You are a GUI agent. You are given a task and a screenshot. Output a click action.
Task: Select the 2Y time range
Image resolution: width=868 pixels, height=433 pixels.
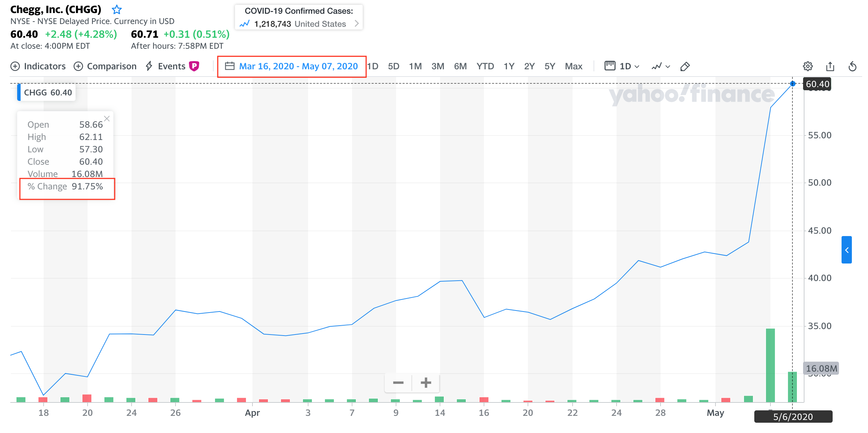529,66
